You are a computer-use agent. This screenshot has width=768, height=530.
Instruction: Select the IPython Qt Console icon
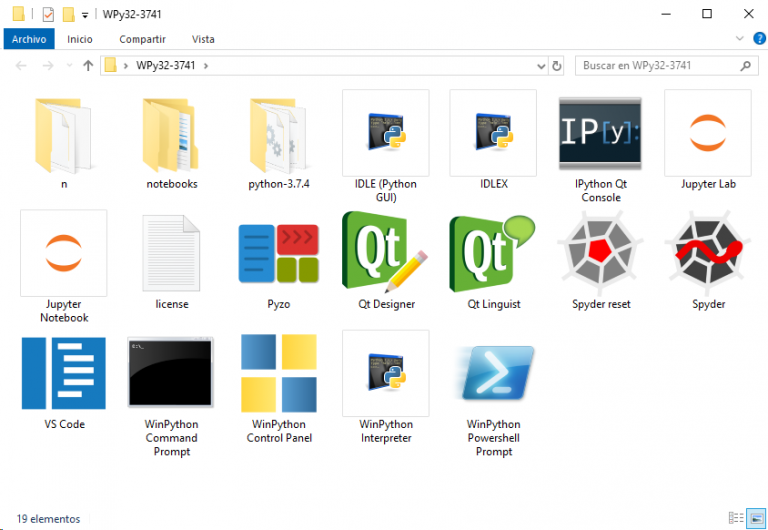[x=600, y=133]
